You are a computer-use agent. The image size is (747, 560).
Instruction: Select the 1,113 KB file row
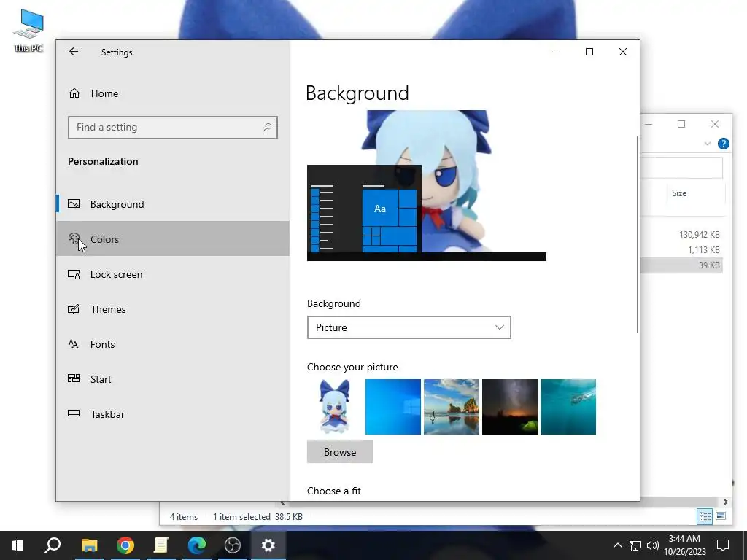pyautogui.click(x=682, y=249)
